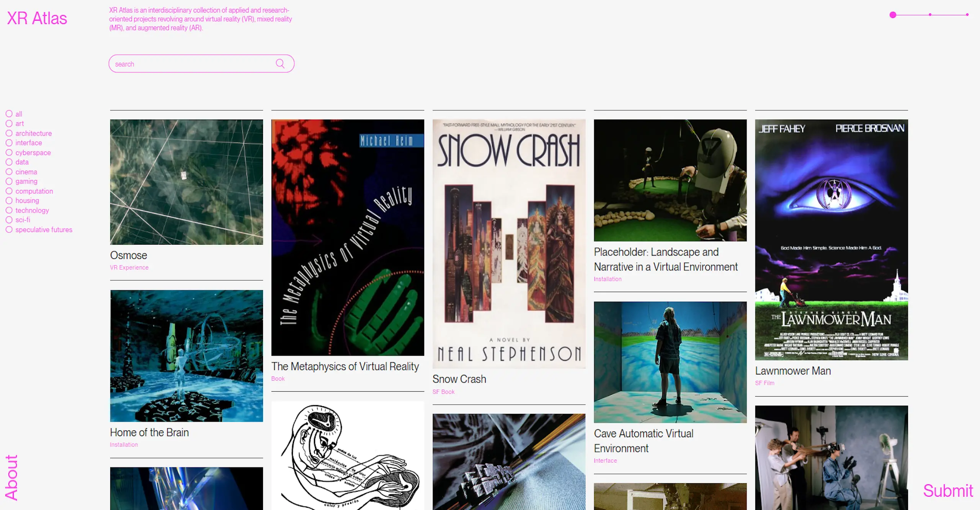Select the 'cyberspace' filter radio button
Viewport: 980px width, 510px height.
(9, 152)
